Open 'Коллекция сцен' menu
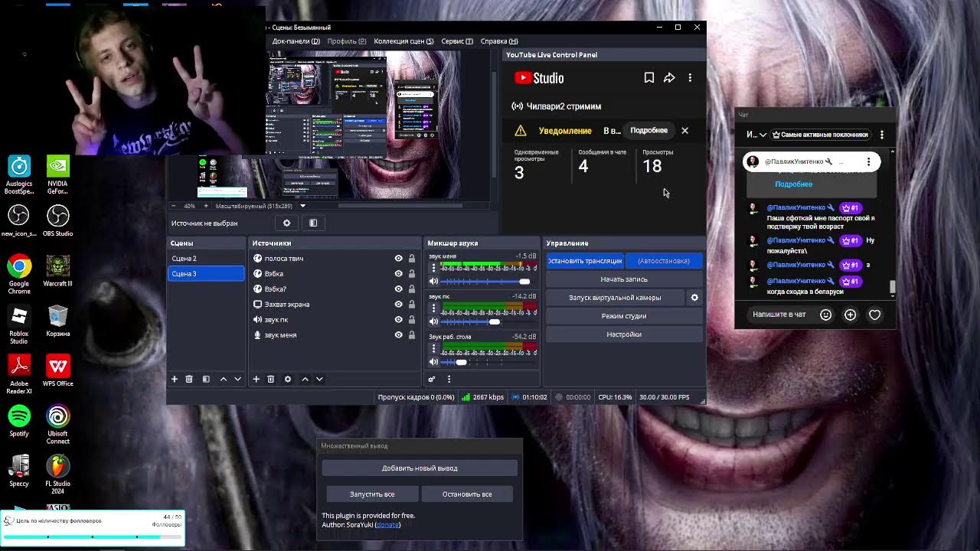 pos(403,41)
